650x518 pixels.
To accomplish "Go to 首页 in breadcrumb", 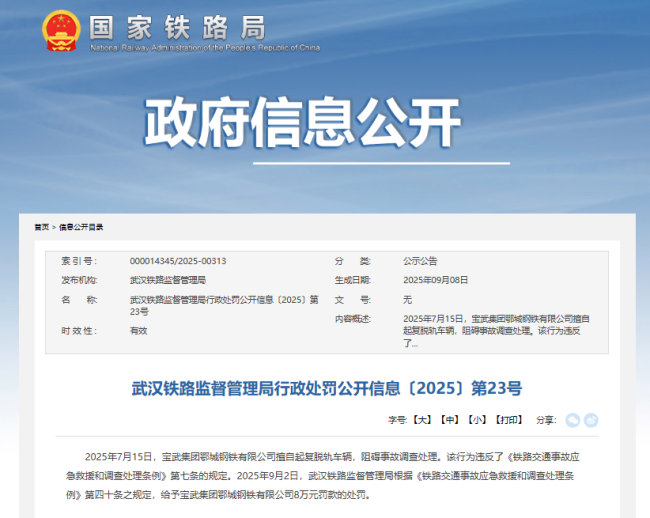I will tap(41, 227).
